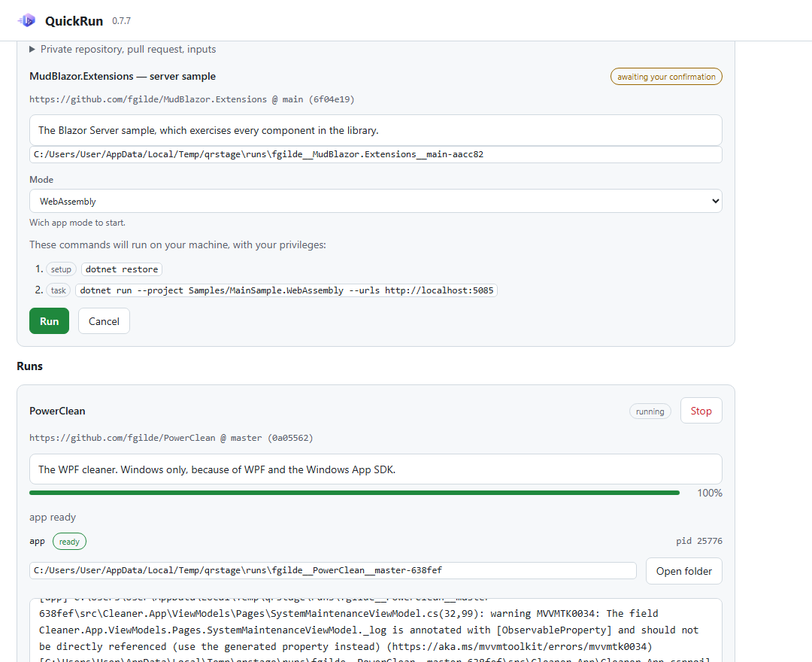This screenshot has height=662, width=812.
Task: Click the PowerClean progress bar at 100%
Action: click(x=354, y=493)
